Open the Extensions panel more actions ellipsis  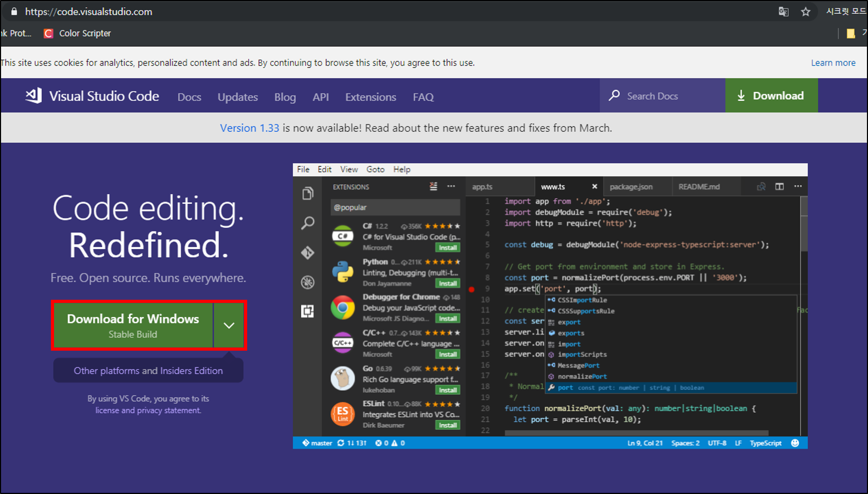451,186
